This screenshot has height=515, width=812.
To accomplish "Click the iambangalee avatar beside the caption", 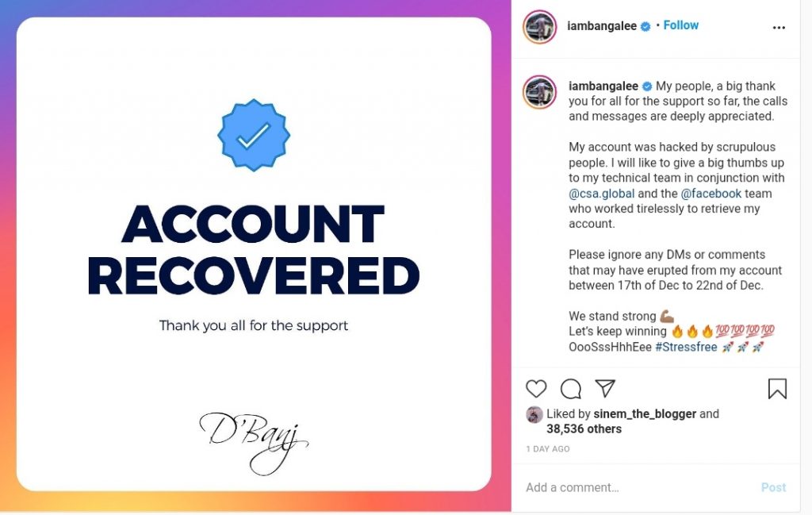I will coord(539,93).
